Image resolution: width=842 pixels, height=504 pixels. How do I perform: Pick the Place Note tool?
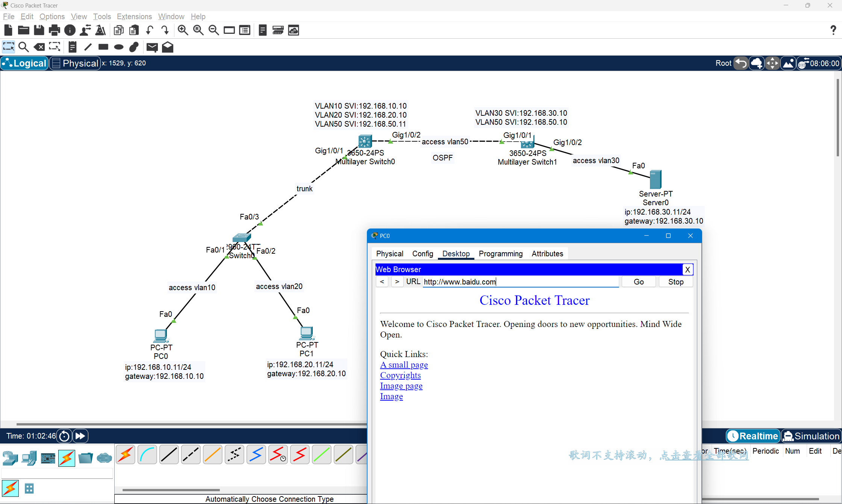point(73,47)
